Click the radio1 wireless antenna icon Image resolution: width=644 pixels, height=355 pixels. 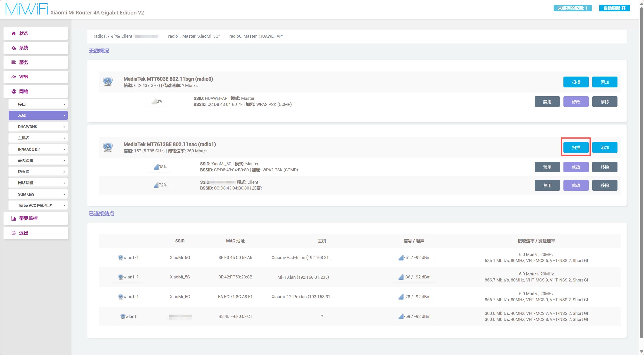108,147
